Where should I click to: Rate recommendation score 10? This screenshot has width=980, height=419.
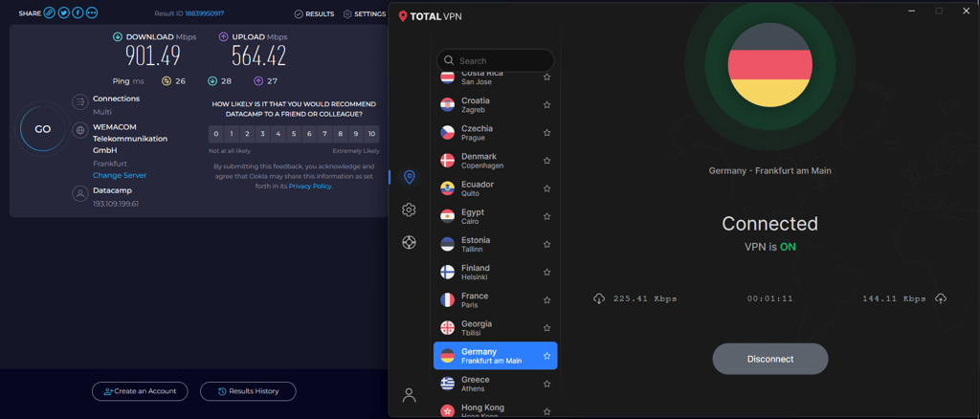pyautogui.click(x=372, y=134)
